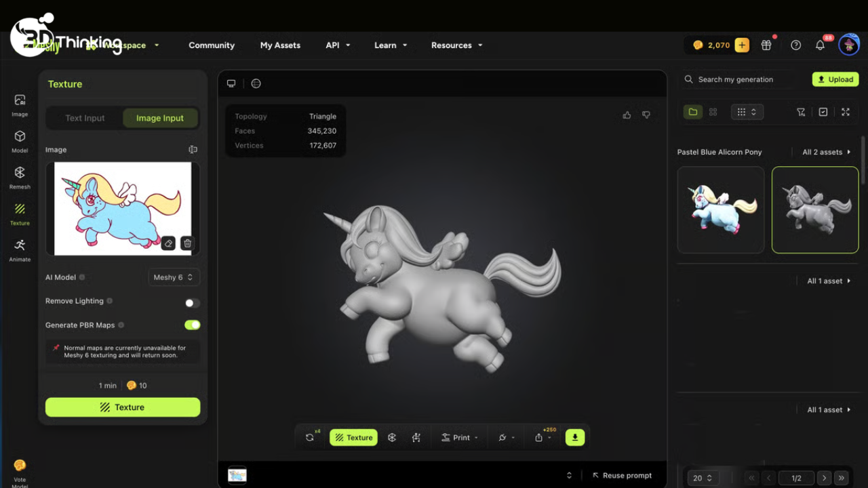Viewport: 868px width, 488px height.
Task: Open the notifications bell
Action: pyautogui.click(x=821, y=45)
